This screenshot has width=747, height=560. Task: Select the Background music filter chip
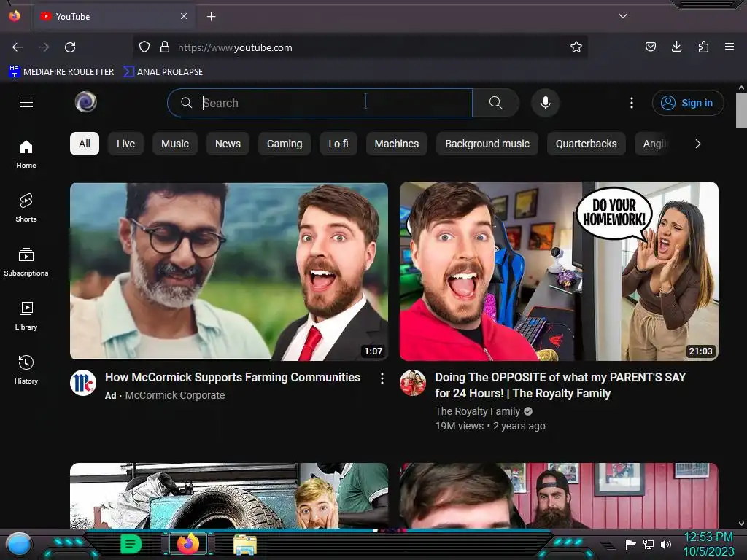(487, 144)
